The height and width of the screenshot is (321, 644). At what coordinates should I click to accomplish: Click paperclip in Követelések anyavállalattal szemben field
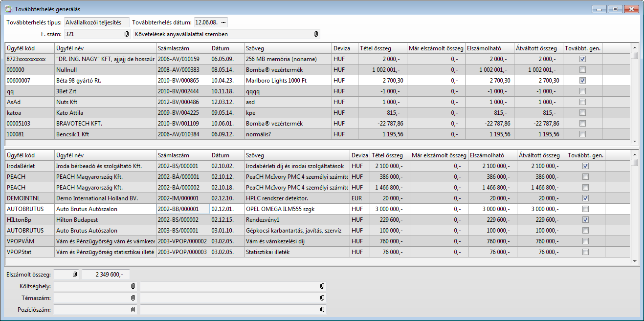click(315, 34)
